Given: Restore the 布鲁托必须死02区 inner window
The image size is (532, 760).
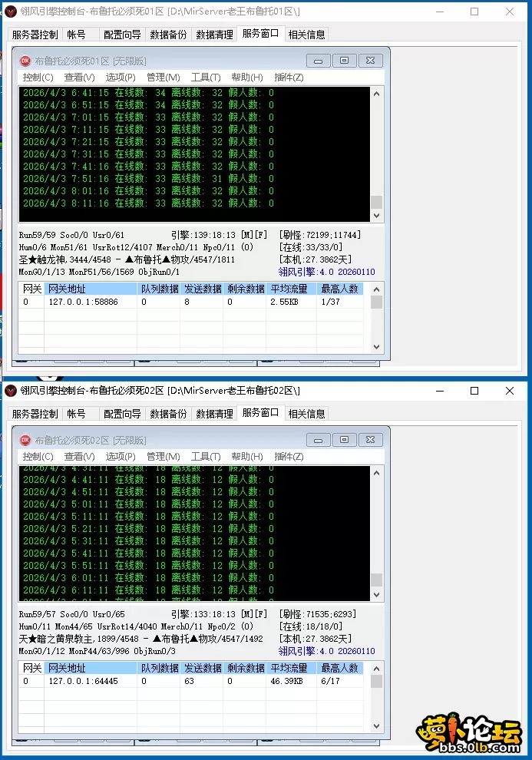Looking at the screenshot, I should (345, 440).
